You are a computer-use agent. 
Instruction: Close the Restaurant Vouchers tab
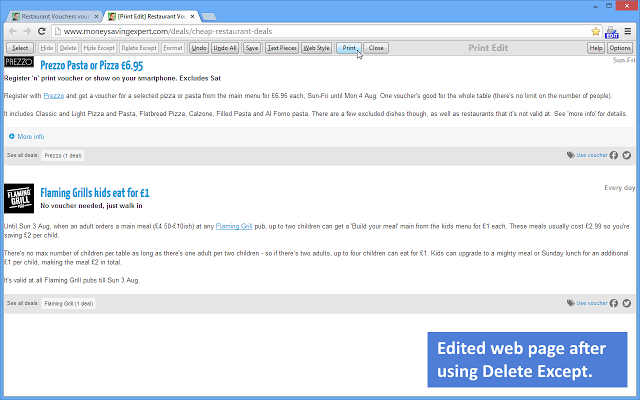[x=96, y=16]
